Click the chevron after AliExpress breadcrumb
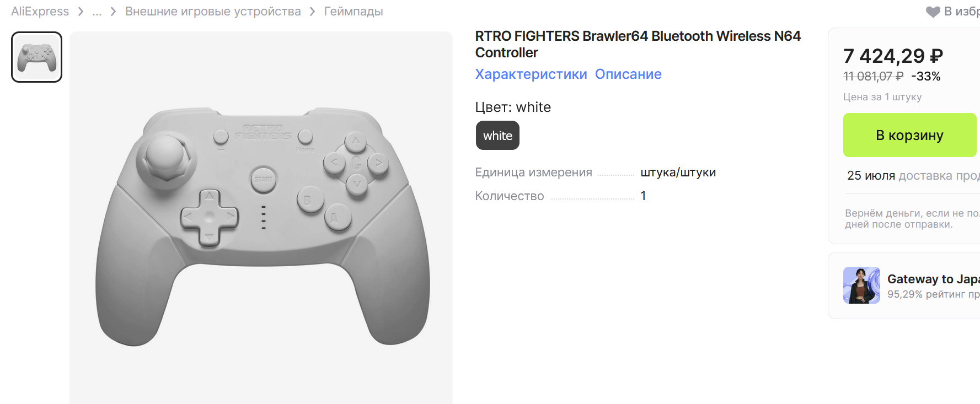Screen dimensions: 980x404 click(x=81, y=12)
